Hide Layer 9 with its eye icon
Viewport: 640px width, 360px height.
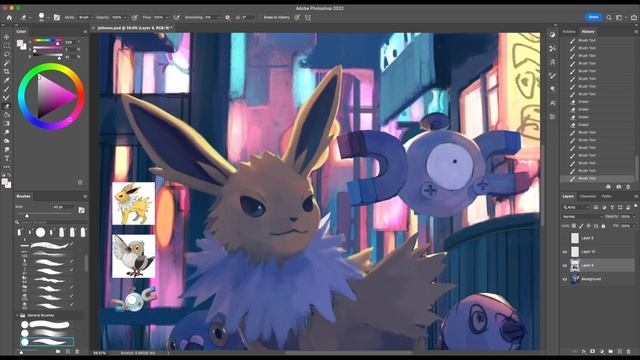565,265
